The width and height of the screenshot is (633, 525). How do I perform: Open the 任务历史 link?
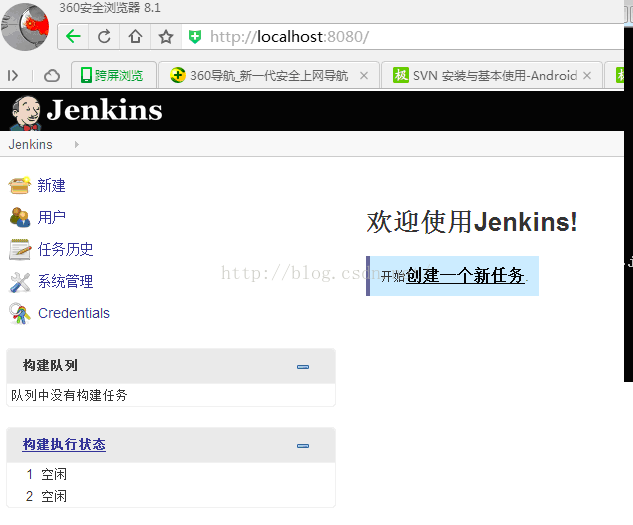(x=65, y=249)
